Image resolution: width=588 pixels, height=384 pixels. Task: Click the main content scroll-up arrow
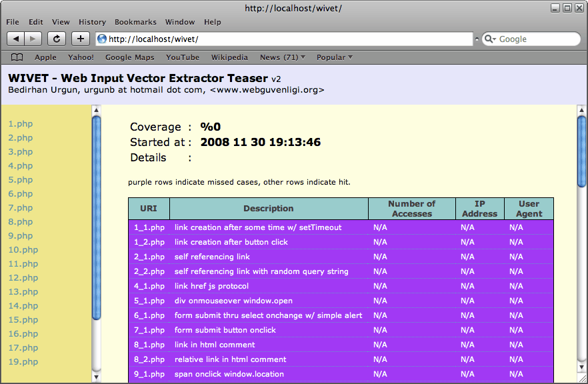click(x=581, y=110)
